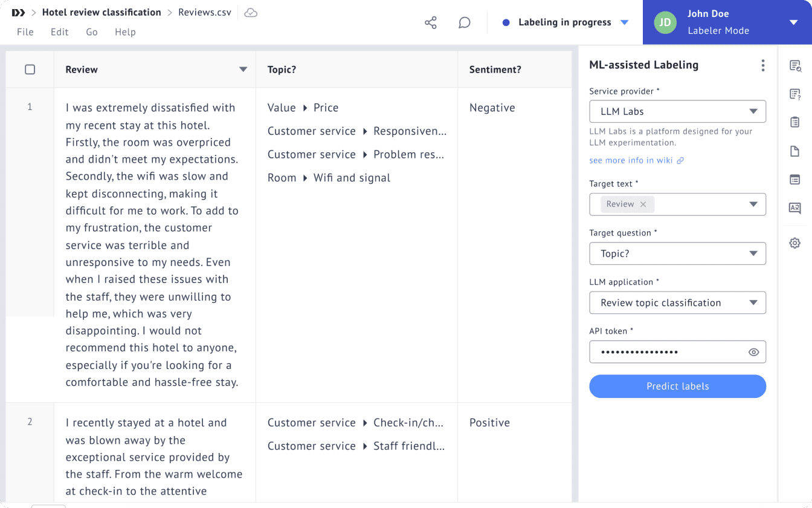This screenshot has height=508, width=812.
Task: Open the Edit menu
Action: tap(59, 32)
